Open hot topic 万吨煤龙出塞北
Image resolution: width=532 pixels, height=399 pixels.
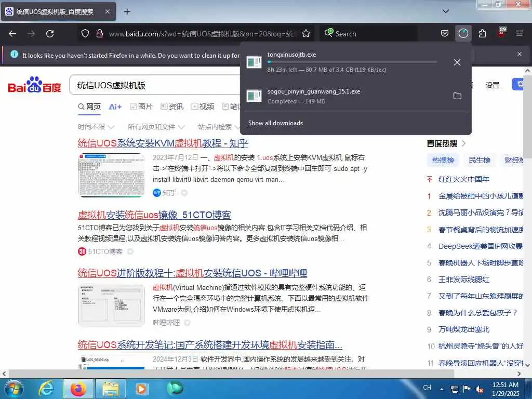(x=464, y=329)
